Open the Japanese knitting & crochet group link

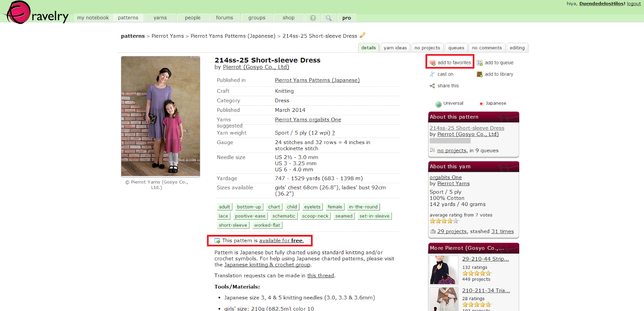pyautogui.click(x=267, y=265)
